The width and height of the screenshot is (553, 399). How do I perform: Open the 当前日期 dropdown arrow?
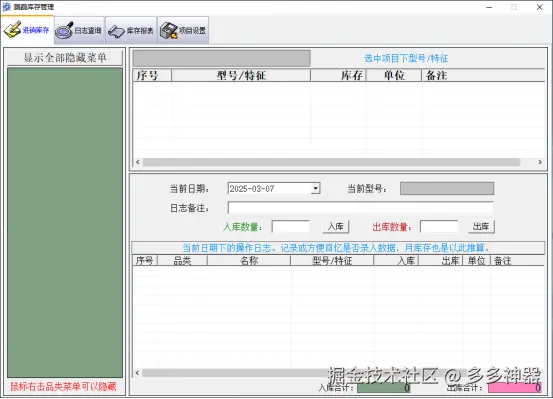coord(316,188)
